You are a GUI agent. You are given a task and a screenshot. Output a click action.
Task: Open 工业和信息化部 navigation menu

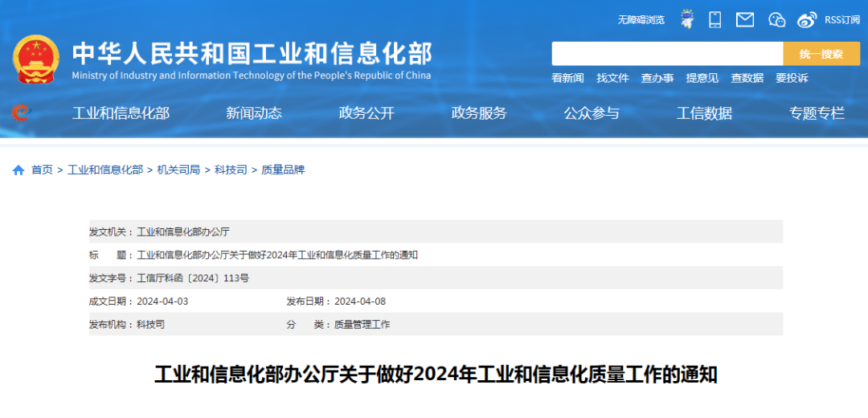[121, 113]
